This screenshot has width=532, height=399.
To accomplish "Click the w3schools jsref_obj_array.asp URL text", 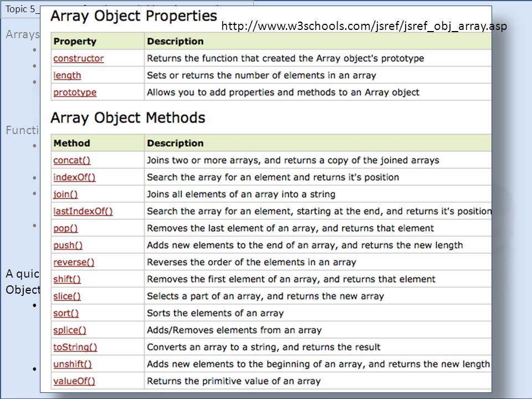I will click(x=364, y=26).
